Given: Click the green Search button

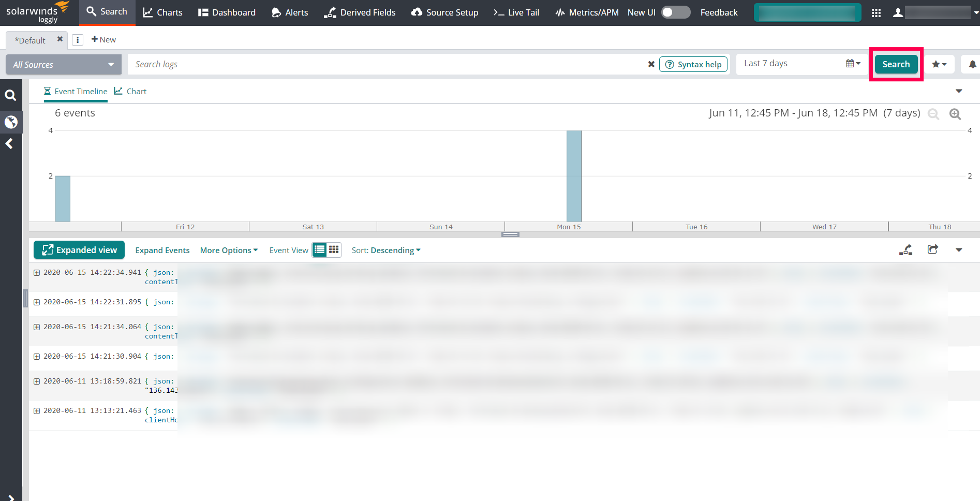Looking at the screenshot, I should click(x=896, y=64).
